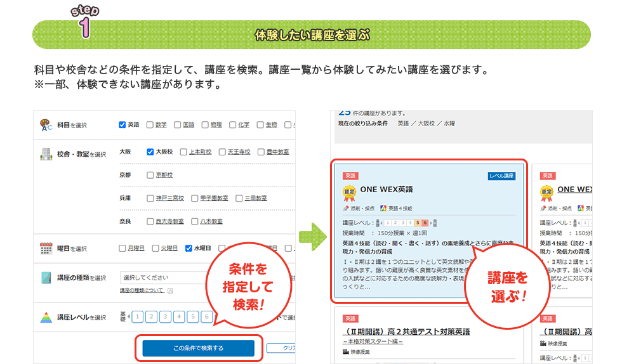Open the －本格対策スタート編－ subtitle link

(x=373, y=341)
